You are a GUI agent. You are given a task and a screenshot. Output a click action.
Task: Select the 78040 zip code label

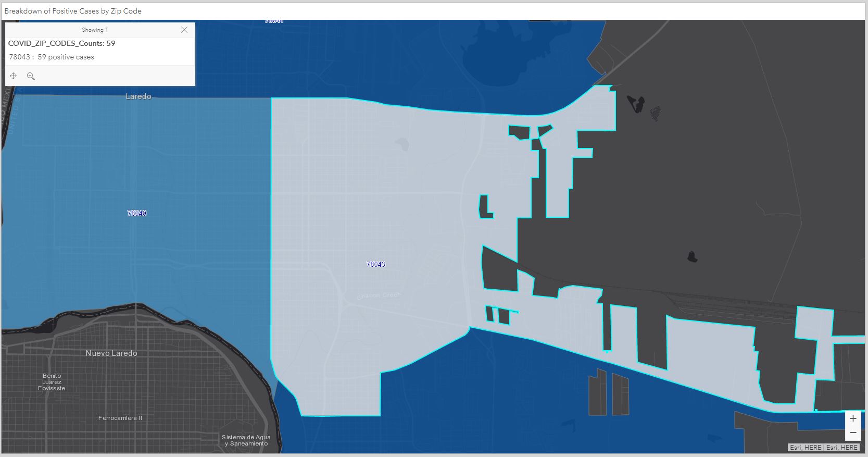pyautogui.click(x=136, y=213)
